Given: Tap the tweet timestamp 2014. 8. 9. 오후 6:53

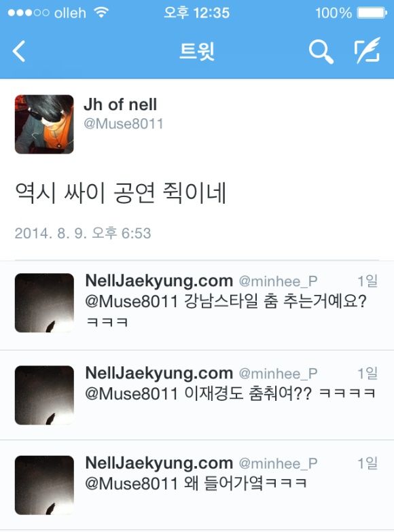Looking at the screenshot, I should pyautogui.click(x=83, y=233).
